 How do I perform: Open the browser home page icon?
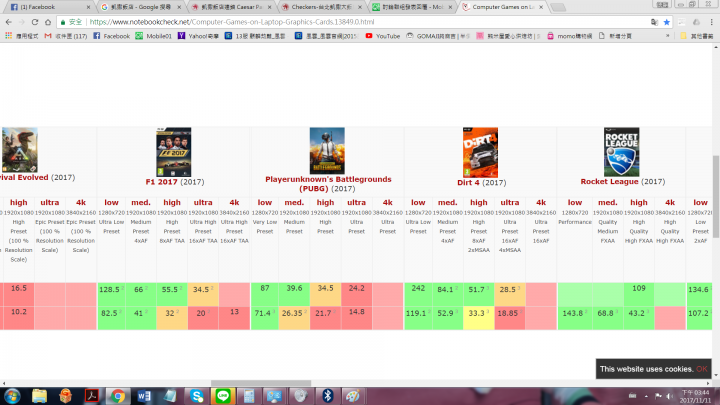coord(48,22)
